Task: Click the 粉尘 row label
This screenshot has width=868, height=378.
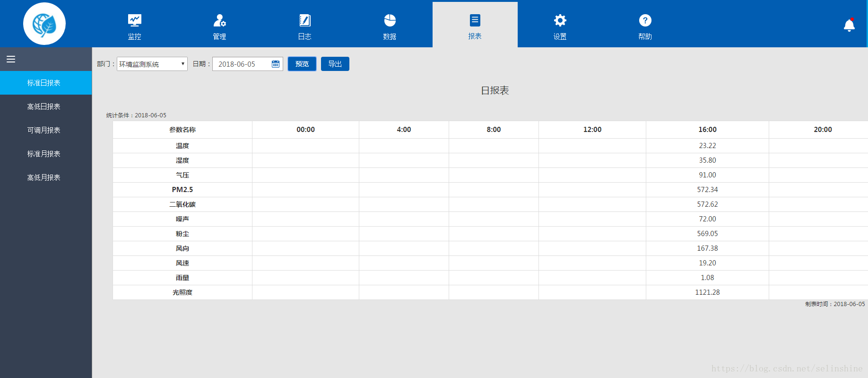Action: click(182, 234)
